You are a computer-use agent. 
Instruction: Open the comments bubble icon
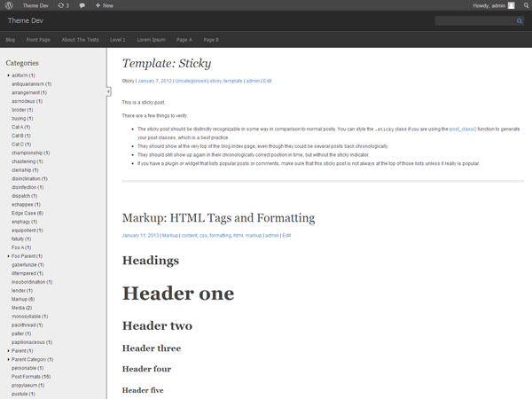(82, 5)
